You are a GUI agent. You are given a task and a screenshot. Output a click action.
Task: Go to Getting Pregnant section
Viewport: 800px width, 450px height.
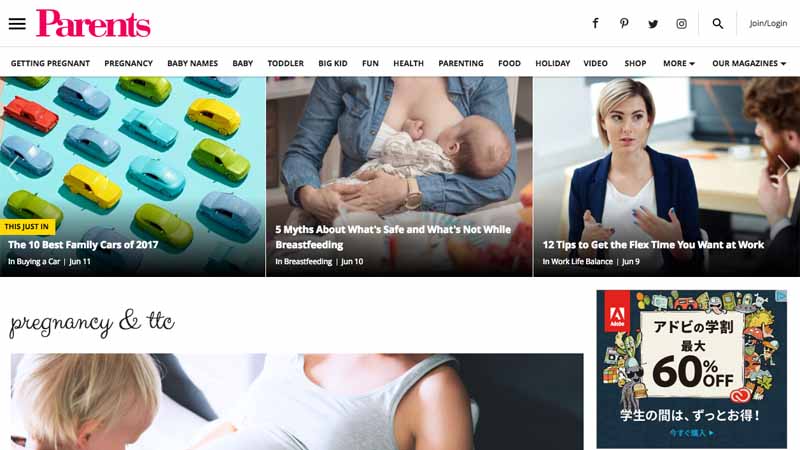coord(50,63)
